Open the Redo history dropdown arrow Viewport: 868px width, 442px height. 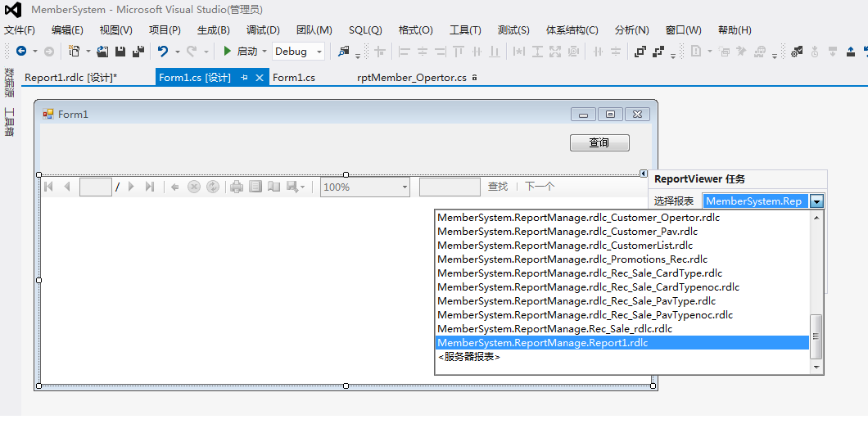click(x=206, y=52)
